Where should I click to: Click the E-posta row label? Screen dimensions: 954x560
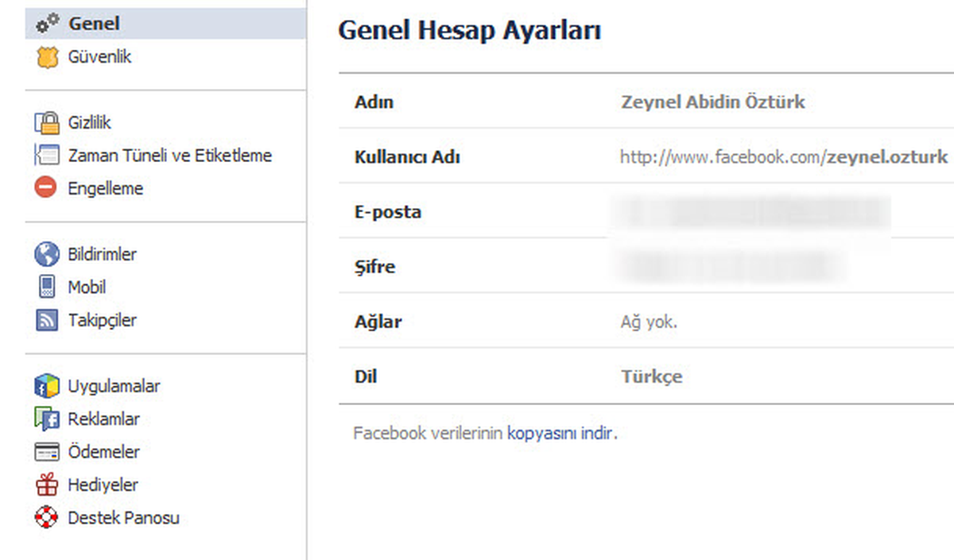[388, 212]
